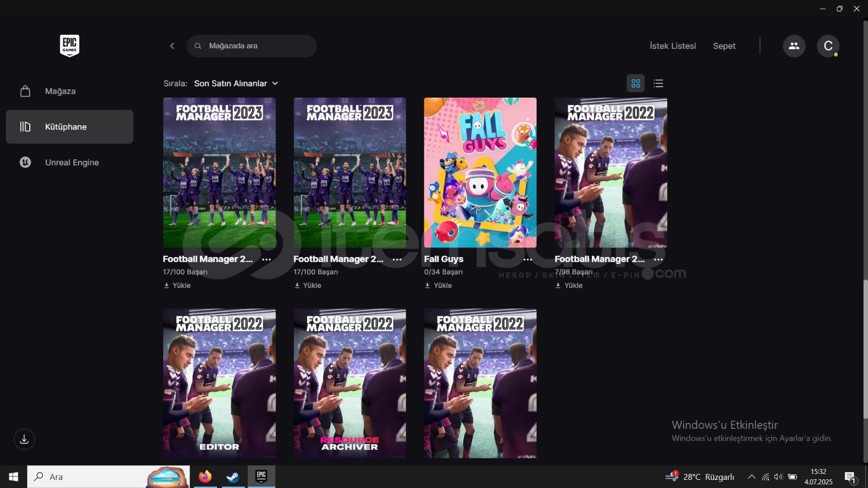Screen dimensions: 868x488
Task: Click the Mağaza shopping bag icon
Action: pyautogui.click(x=25, y=91)
